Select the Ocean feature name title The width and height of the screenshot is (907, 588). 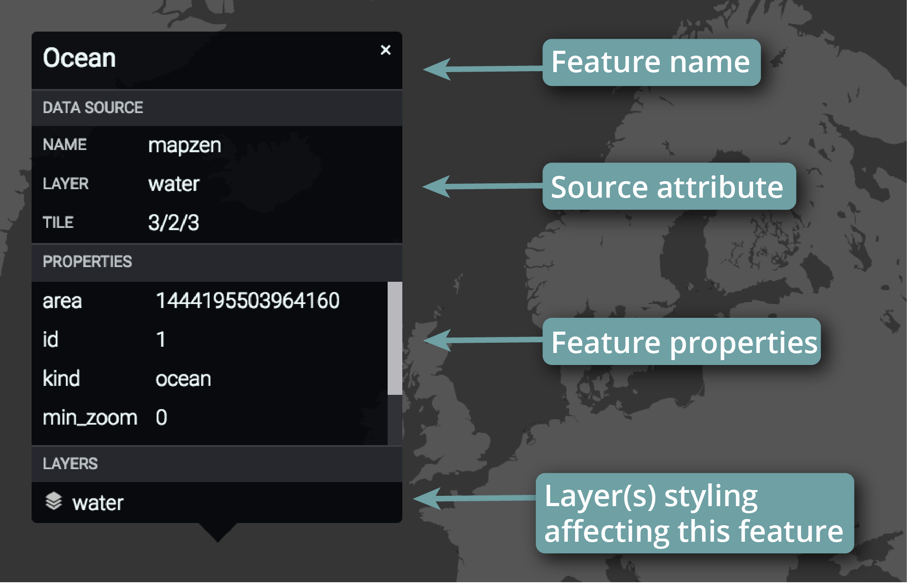[79, 58]
